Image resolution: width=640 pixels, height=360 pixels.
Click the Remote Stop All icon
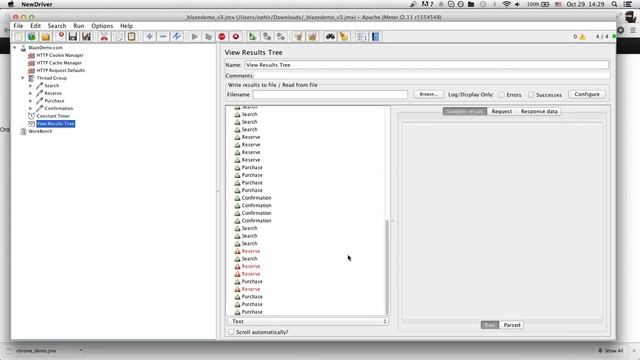point(267,37)
